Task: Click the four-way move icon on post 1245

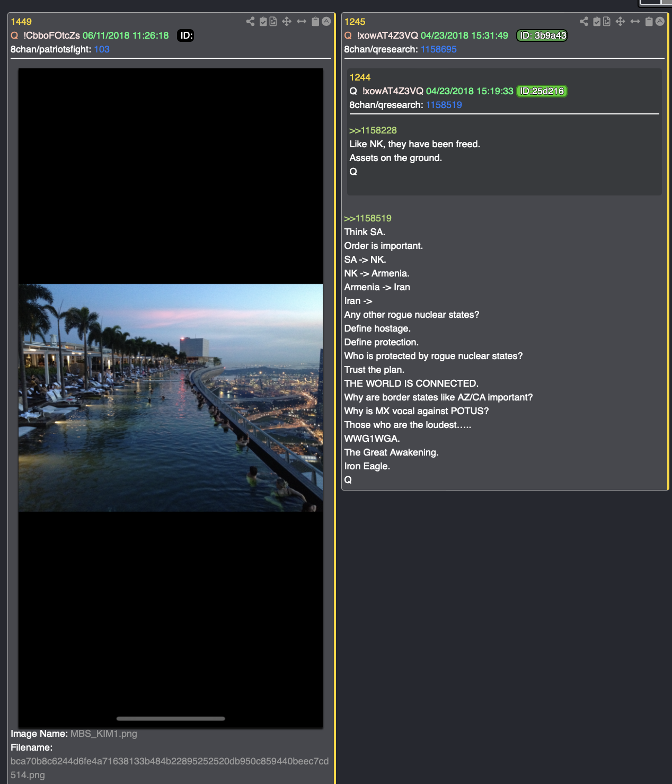Action: click(x=620, y=21)
